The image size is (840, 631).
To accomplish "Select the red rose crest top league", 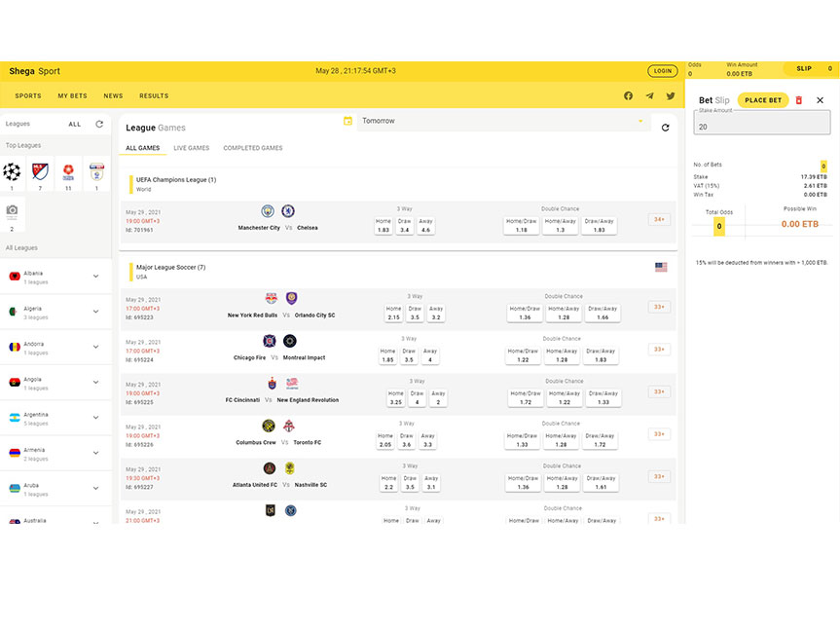I will [x=68, y=172].
